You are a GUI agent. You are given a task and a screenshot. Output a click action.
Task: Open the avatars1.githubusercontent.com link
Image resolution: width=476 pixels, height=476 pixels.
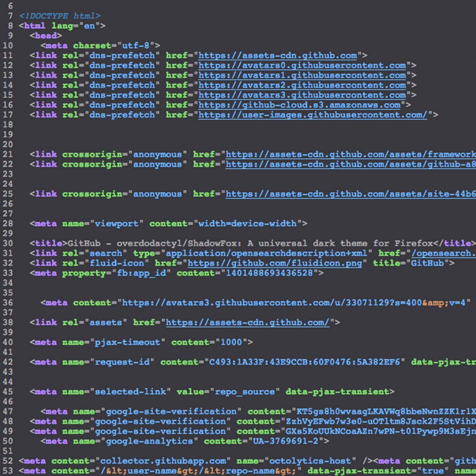point(302,75)
